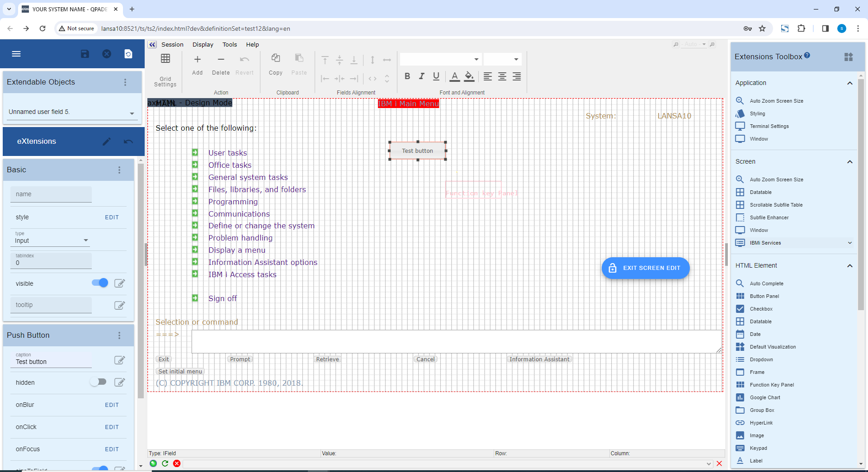Select the Checkbox element in toolbox
Image resolution: width=868 pixels, height=472 pixels.
761,309
